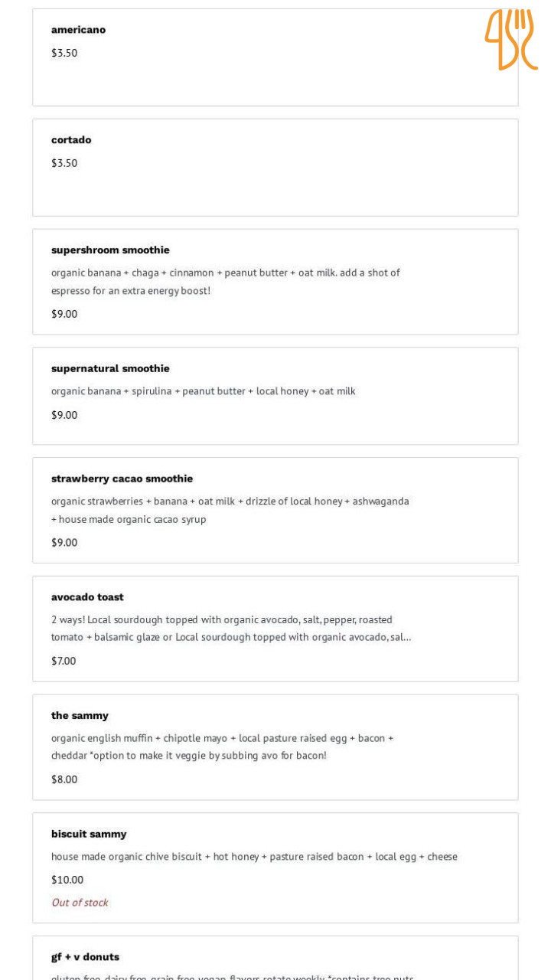Click the "Out of stock" label
Screen dimensions: 551x980
pyautogui.click(x=80, y=903)
